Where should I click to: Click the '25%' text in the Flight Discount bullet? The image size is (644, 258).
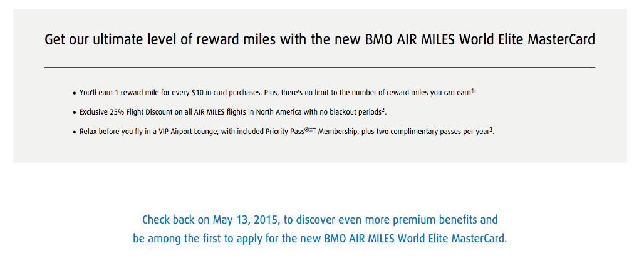[x=117, y=112]
